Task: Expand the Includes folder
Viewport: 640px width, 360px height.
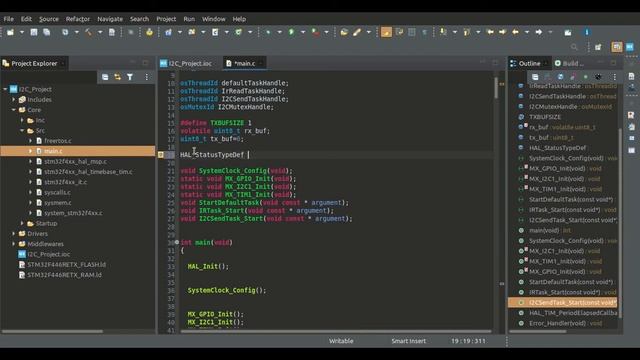Action: pyautogui.click(x=13, y=99)
